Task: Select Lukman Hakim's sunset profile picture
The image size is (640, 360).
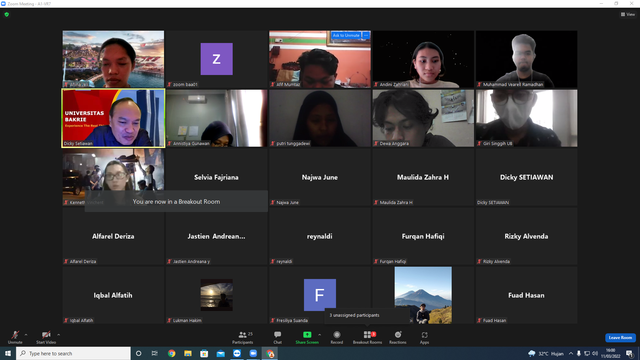Action: pos(217,295)
